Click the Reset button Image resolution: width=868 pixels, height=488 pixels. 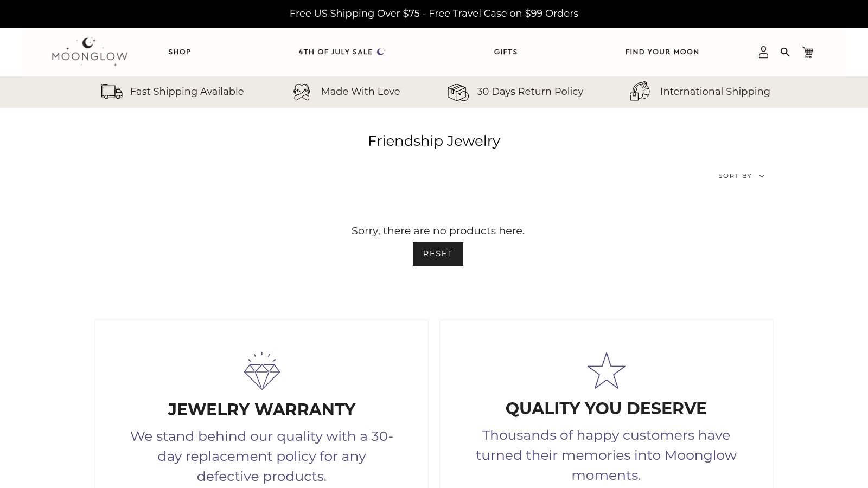coord(438,254)
